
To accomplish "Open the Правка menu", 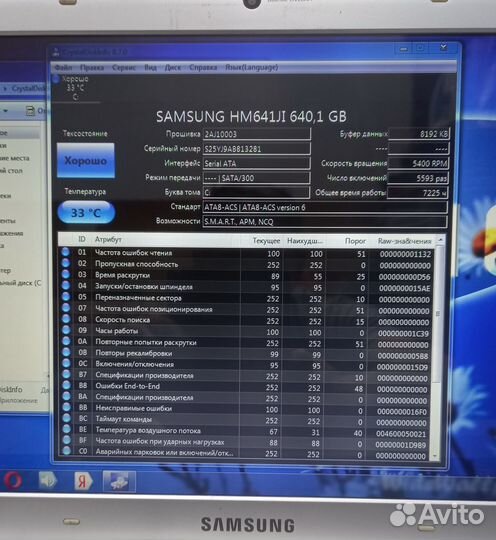I will pyautogui.click(x=92, y=68).
